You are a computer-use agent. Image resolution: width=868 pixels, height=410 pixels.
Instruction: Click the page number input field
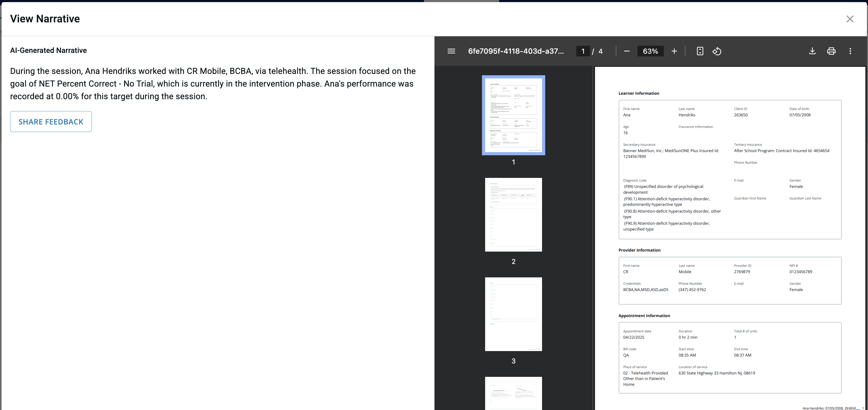click(x=583, y=51)
